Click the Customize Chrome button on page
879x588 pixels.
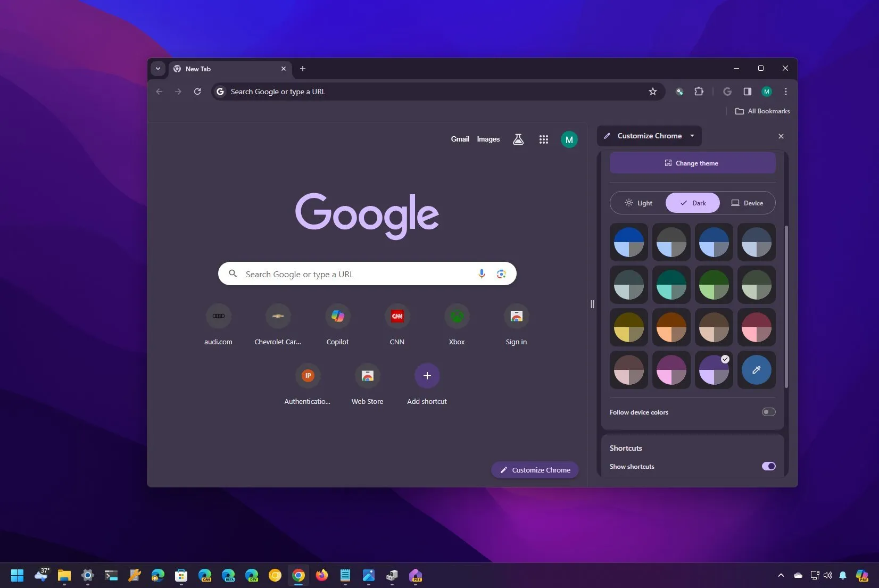click(x=535, y=470)
